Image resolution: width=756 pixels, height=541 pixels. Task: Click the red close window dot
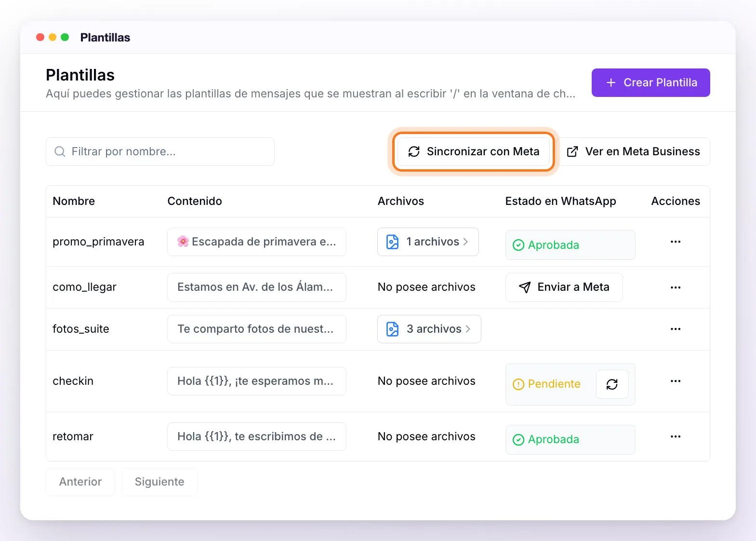40,37
